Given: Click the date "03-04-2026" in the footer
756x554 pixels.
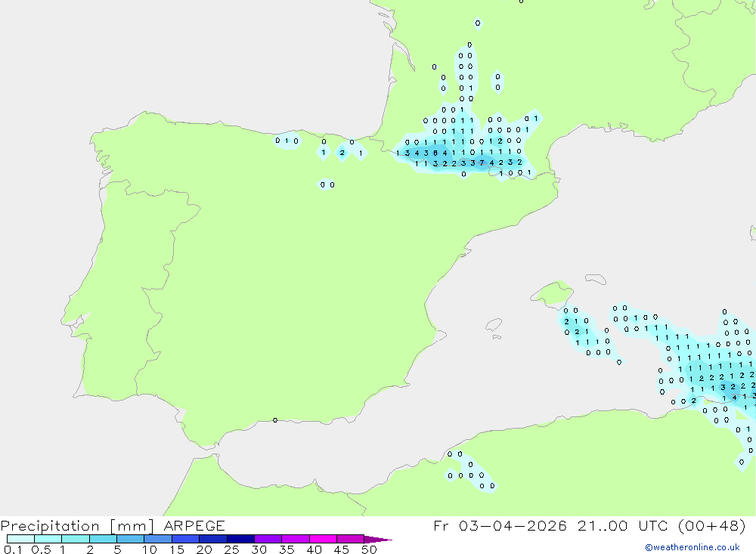Looking at the screenshot, I should pyautogui.click(x=513, y=525).
